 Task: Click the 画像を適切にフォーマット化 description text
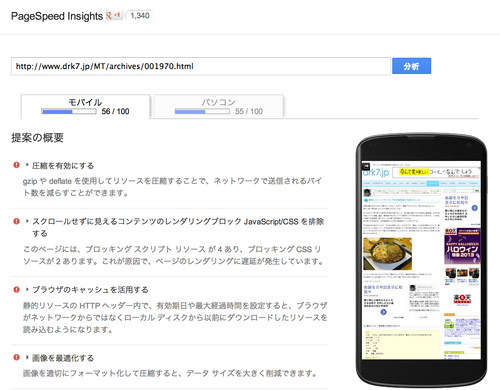pos(170,373)
